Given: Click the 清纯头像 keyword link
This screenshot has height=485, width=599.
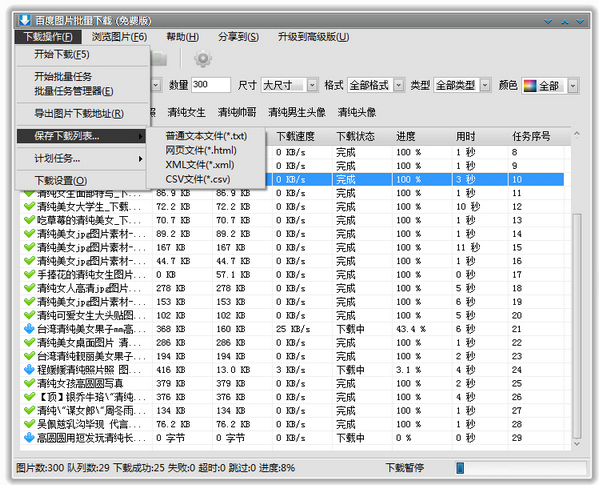Looking at the screenshot, I should 357,112.
